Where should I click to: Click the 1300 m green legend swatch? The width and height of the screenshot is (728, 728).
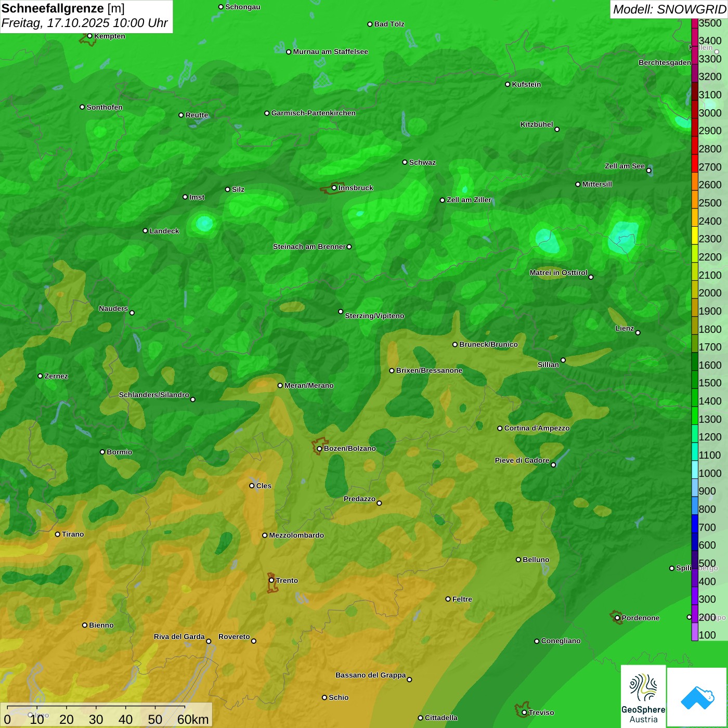pos(694,415)
